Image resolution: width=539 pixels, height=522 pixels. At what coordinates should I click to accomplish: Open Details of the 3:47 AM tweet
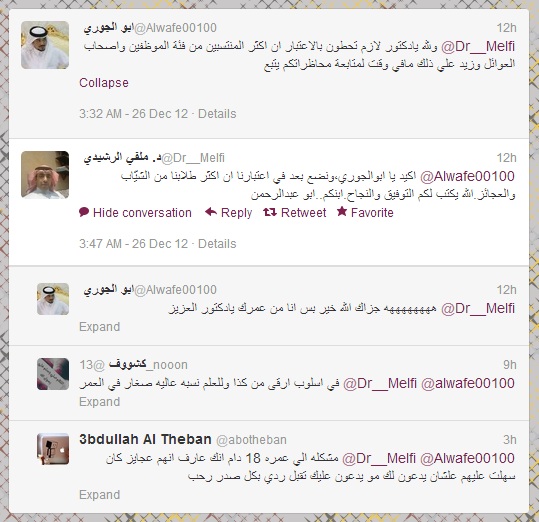tap(217, 244)
